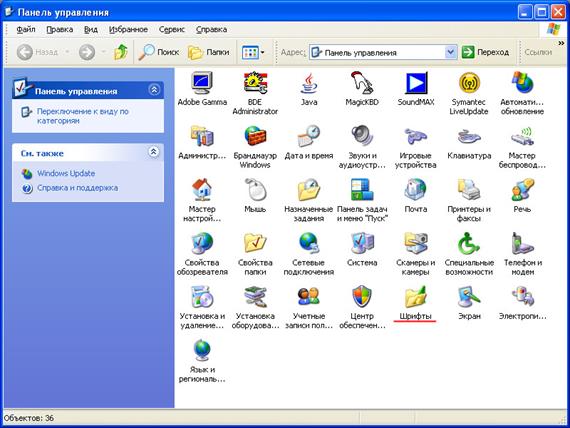
Task: Click the Поиск toolbar button
Action: coord(159,52)
